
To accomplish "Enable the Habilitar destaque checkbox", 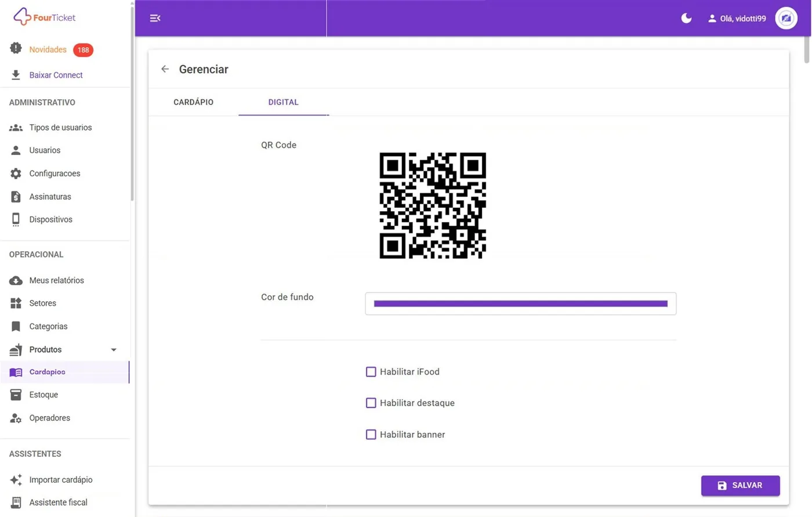I will point(371,403).
